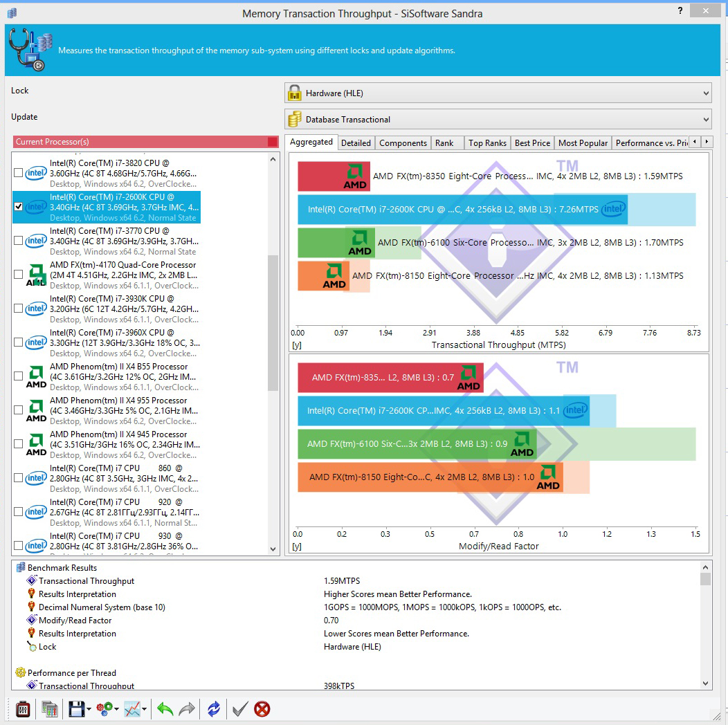
Task: Click the processor list scrollbar thumb
Action: point(273,323)
